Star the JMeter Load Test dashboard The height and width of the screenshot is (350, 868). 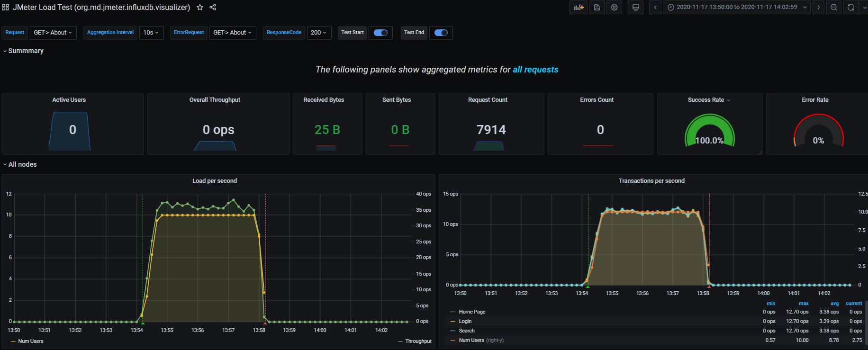pos(200,8)
